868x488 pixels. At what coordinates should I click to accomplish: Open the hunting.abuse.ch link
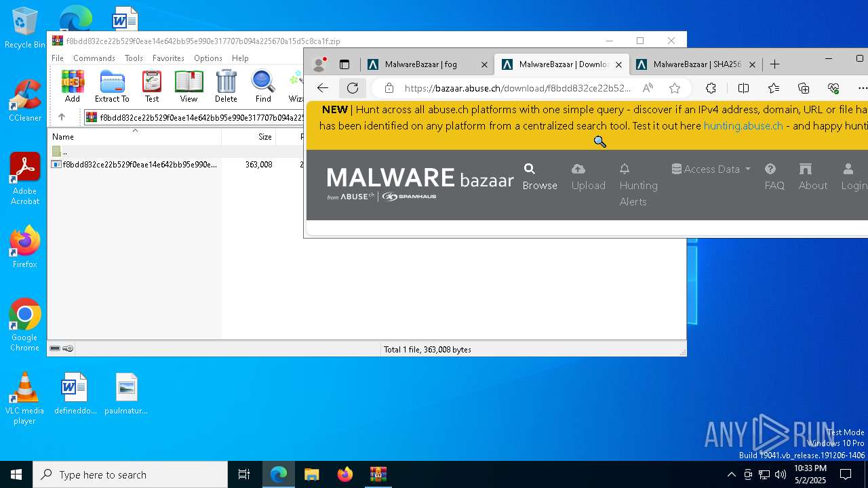[743, 126]
